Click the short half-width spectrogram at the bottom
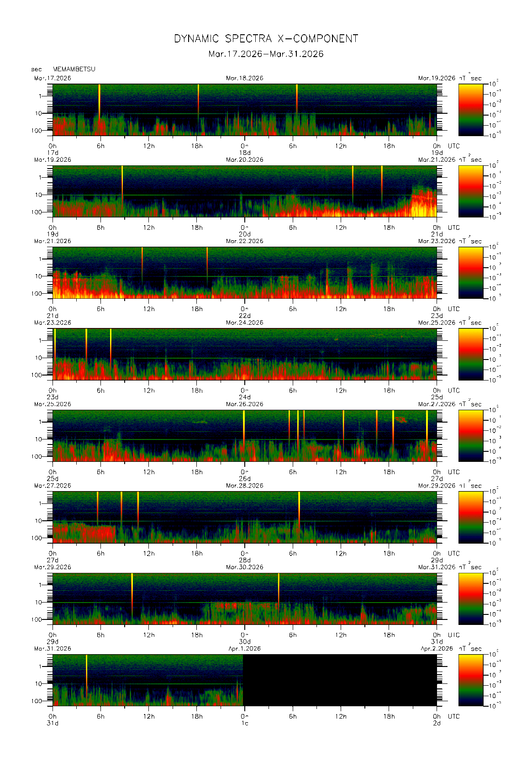 click(x=147, y=680)
